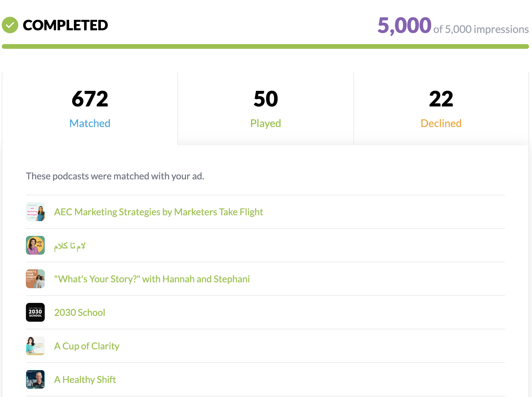Click the COMPLETED status label
532x397 pixels.
(65, 25)
